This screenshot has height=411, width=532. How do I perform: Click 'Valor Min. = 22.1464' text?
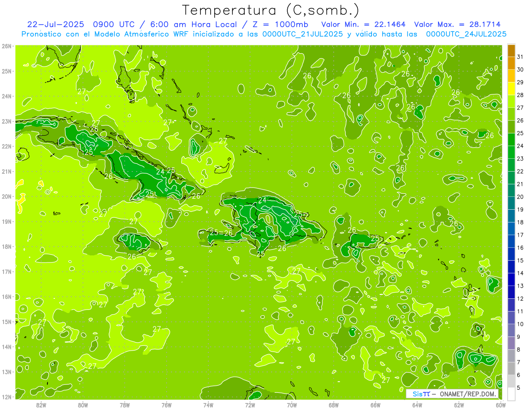pyautogui.click(x=364, y=24)
